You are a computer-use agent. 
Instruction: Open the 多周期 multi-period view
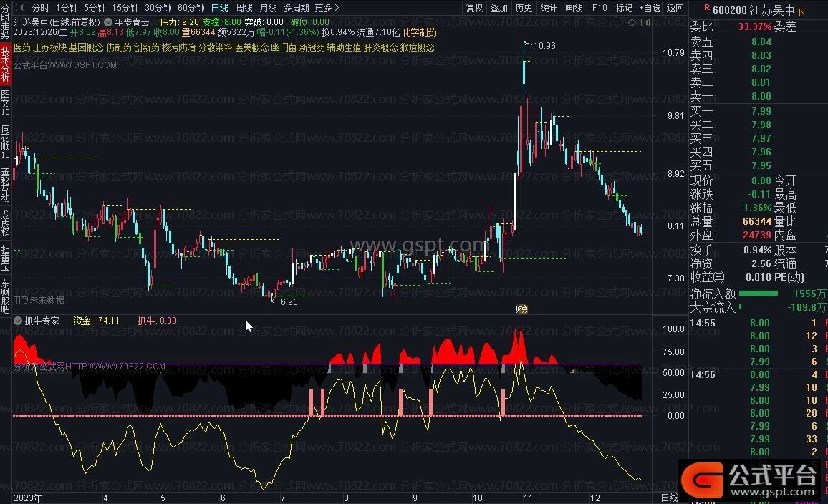[296, 8]
